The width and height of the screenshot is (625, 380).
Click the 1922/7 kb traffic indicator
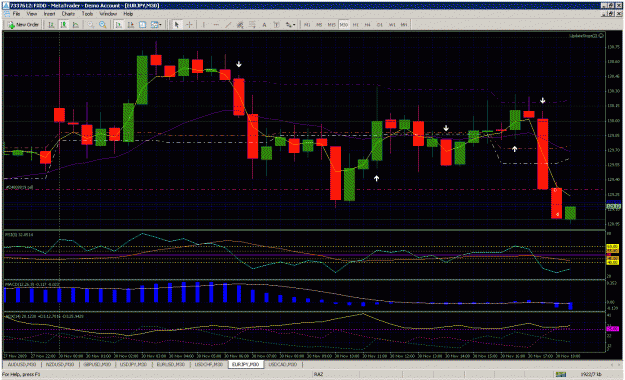(592, 374)
